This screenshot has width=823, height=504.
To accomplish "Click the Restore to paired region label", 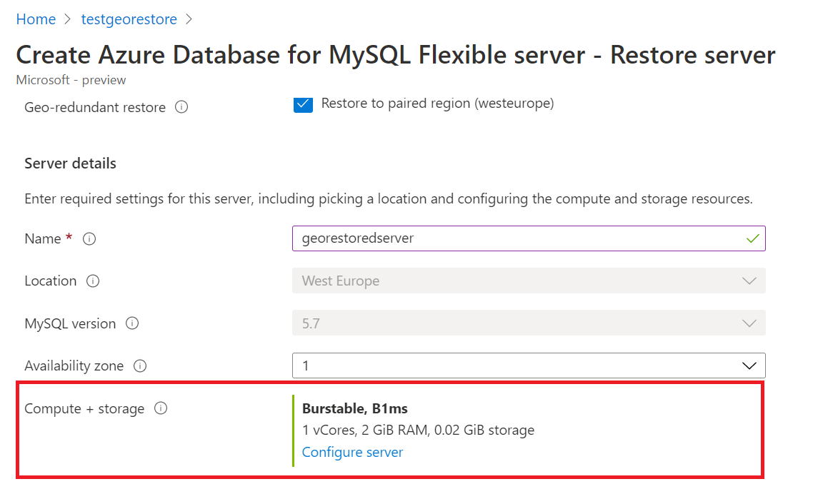I will coord(437,104).
